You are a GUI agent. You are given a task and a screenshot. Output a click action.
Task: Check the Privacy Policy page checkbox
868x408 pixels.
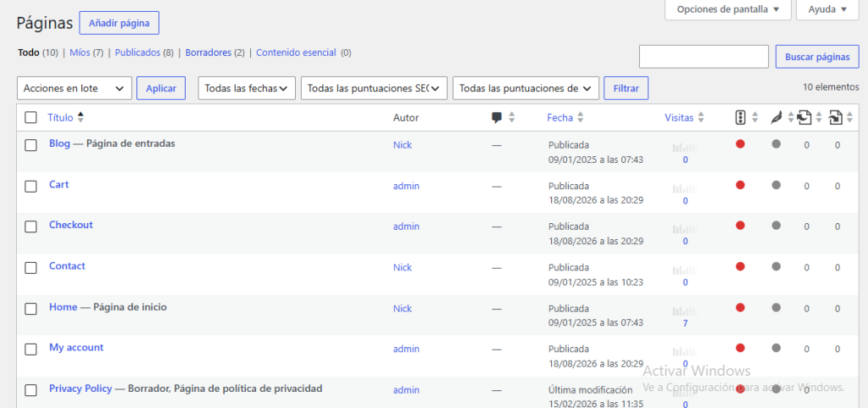31,389
